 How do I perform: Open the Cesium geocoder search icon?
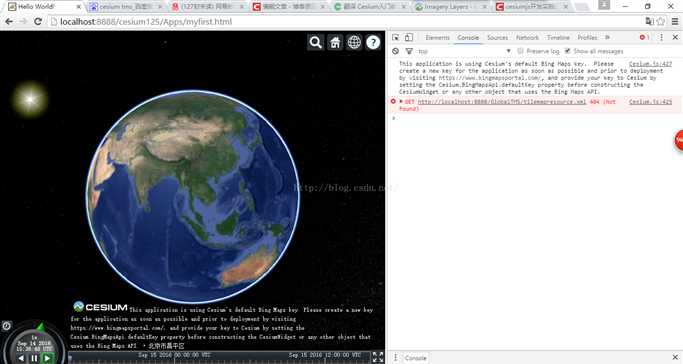coord(315,42)
